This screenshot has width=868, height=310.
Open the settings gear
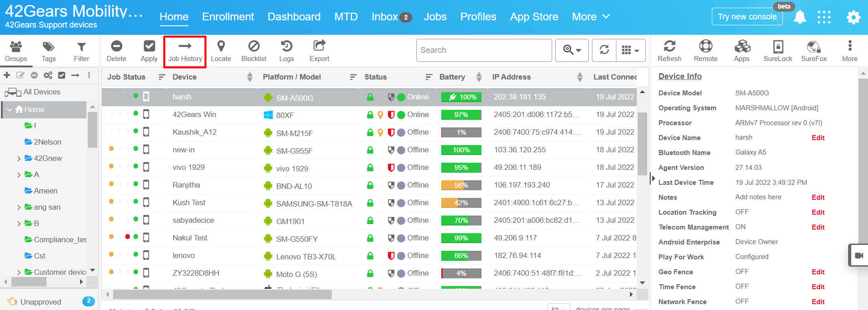(853, 17)
